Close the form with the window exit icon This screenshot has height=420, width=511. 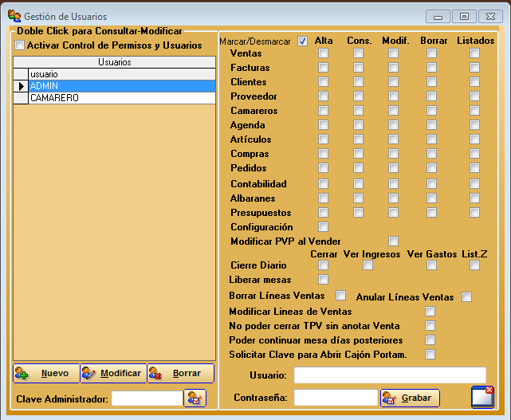(482, 397)
